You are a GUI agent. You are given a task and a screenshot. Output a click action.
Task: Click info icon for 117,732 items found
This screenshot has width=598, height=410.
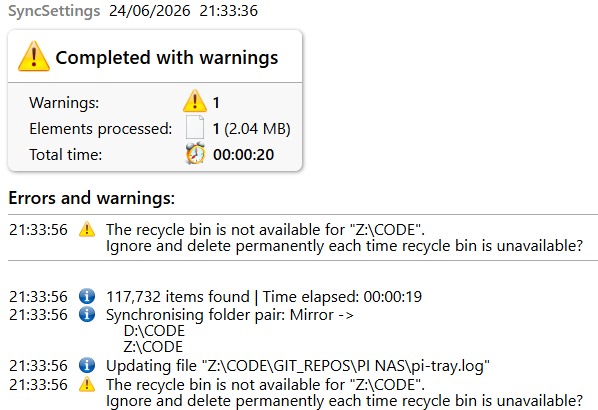pyautogui.click(x=87, y=296)
